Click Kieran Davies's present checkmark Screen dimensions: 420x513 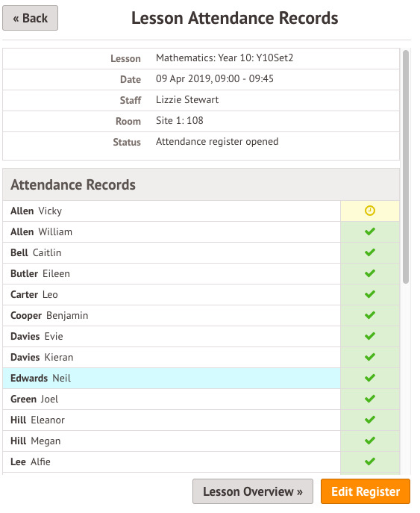coord(370,357)
